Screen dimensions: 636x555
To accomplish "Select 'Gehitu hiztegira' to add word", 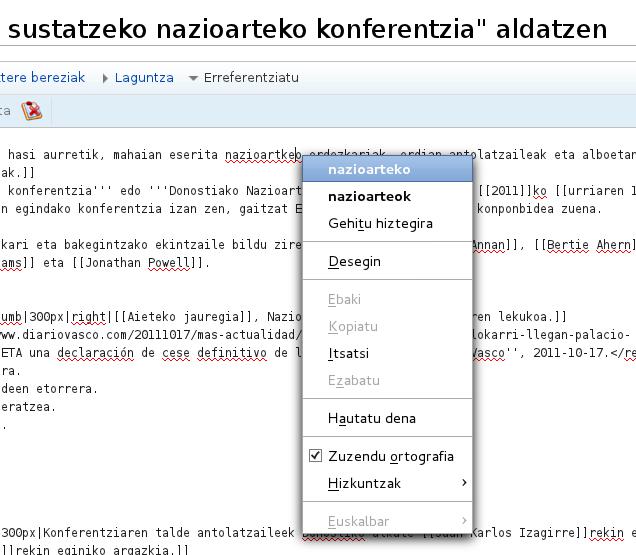I will [x=380, y=223].
